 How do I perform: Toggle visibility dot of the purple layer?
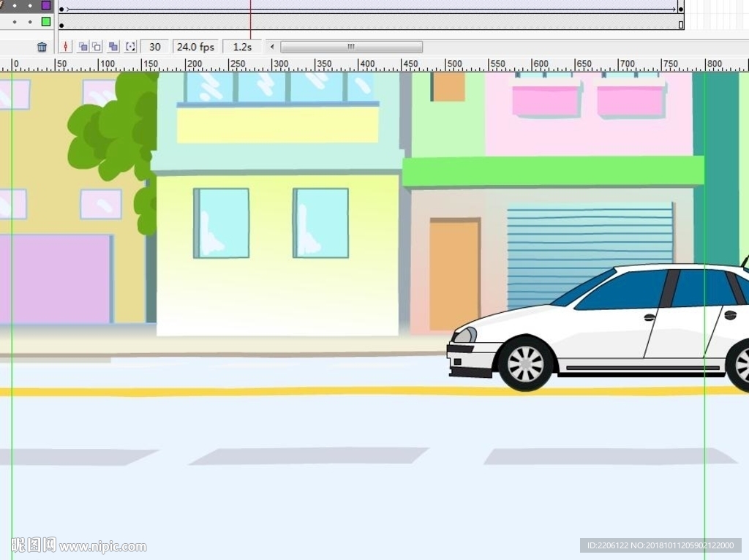pos(15,5)
